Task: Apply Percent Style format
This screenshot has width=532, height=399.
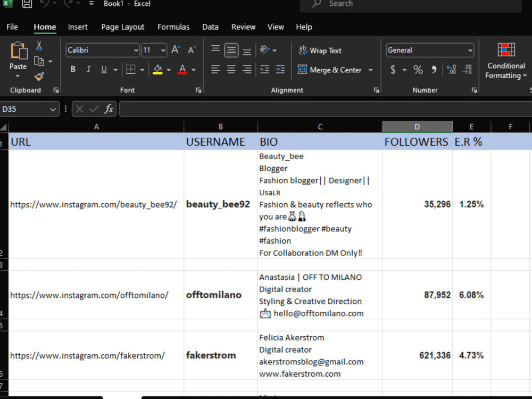Action: pos(418,70)
